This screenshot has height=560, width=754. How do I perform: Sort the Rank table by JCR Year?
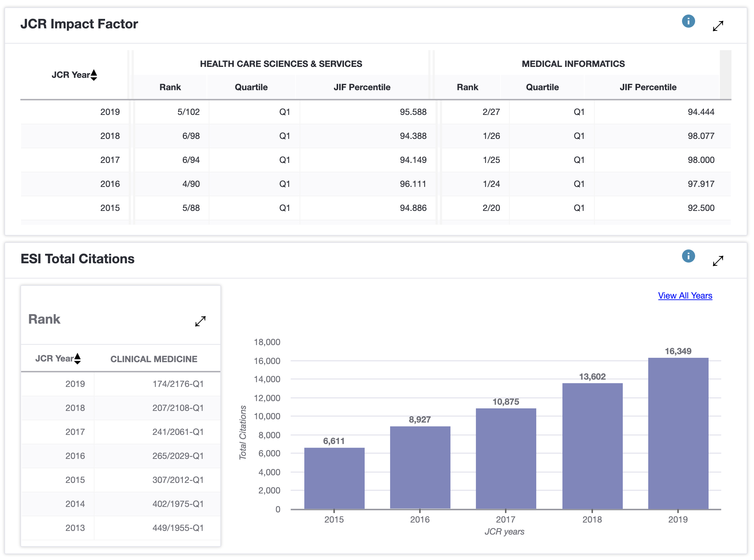pos(77,359)
